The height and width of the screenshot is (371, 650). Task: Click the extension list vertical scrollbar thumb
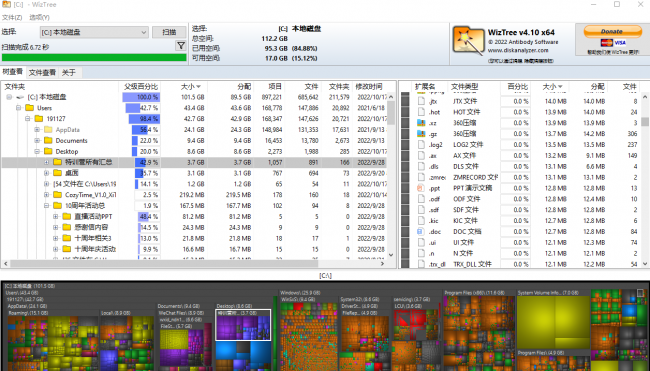[645, 121]
